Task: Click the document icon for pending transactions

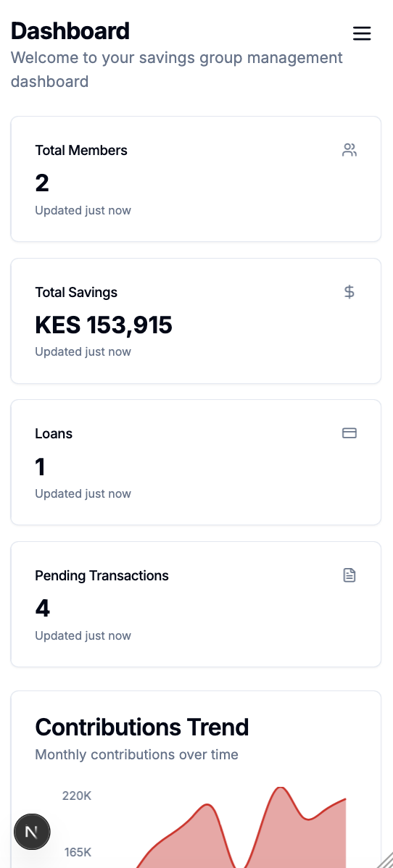Action: click(x=349, y=575)
